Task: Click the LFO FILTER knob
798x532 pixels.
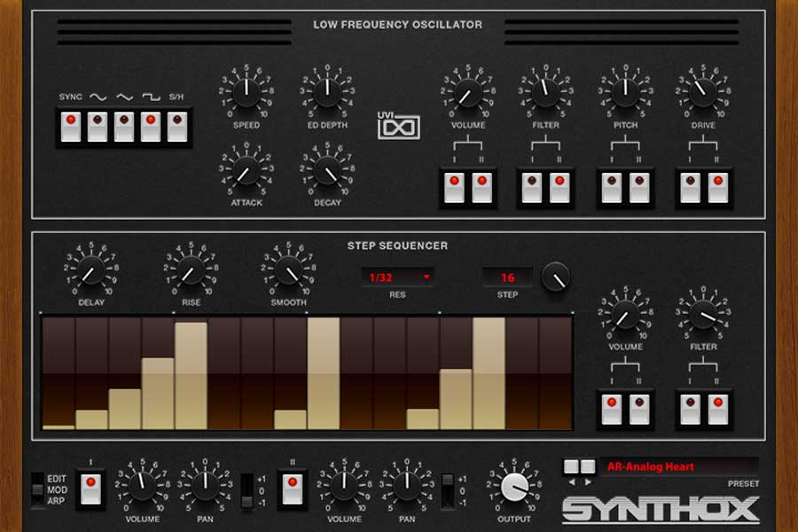Action: 545,92
